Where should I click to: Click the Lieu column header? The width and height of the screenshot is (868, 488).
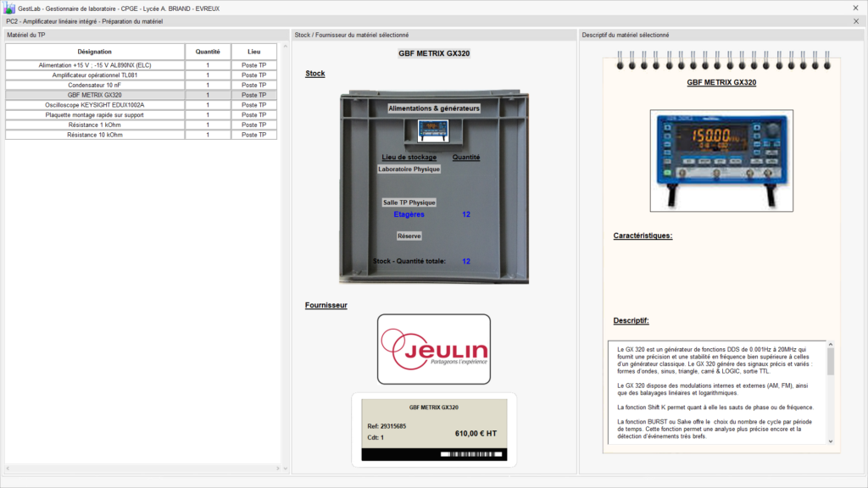pyautogui.click(x=253, y=52)
